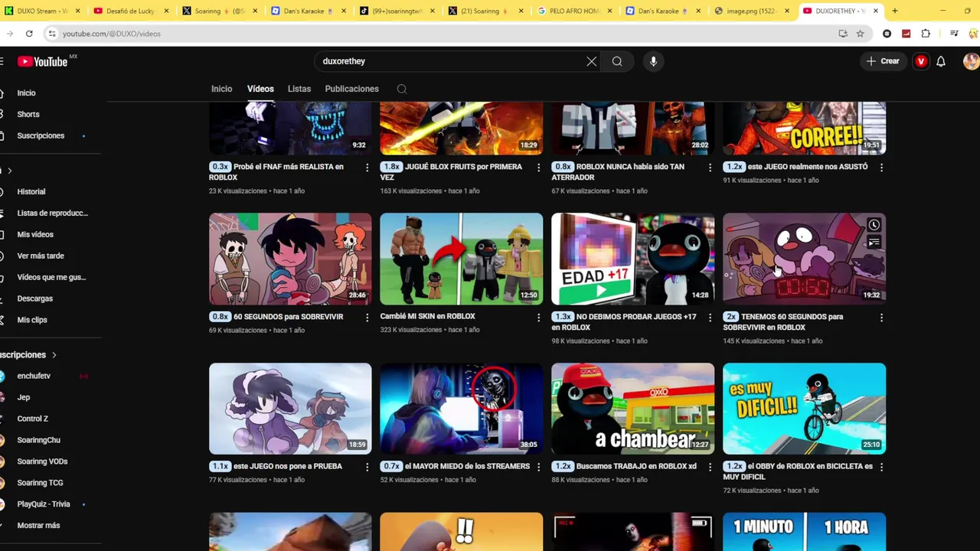Expand the sidebar section chevron above Historial
This screenshot has height=551, width=980.
tap(9, 171)
